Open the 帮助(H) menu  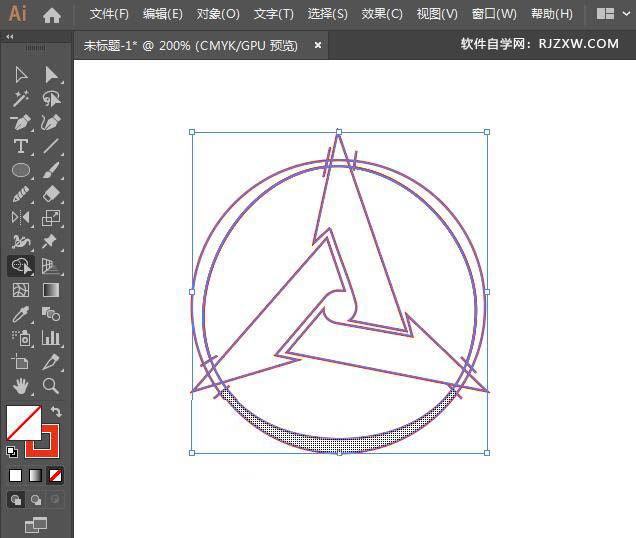point(552,14)
